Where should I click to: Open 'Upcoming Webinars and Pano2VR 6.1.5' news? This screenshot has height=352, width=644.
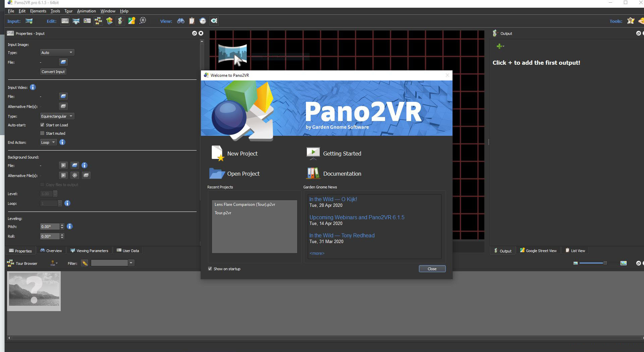[357, 217]
